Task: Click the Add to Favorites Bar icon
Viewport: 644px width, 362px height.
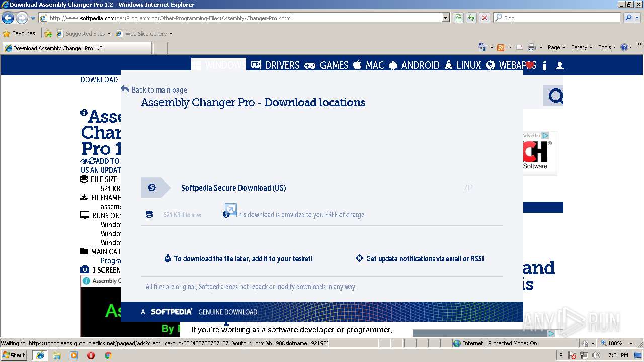Action: [48, 34]
